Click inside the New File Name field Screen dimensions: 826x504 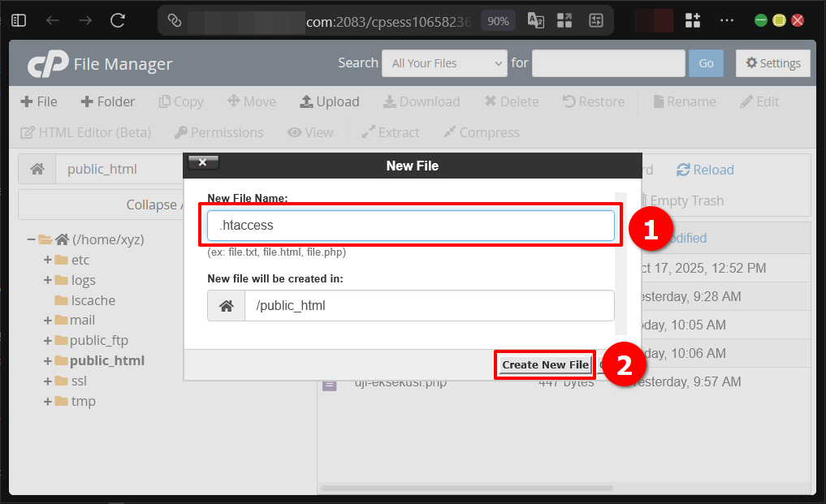(x=410, y=226)
